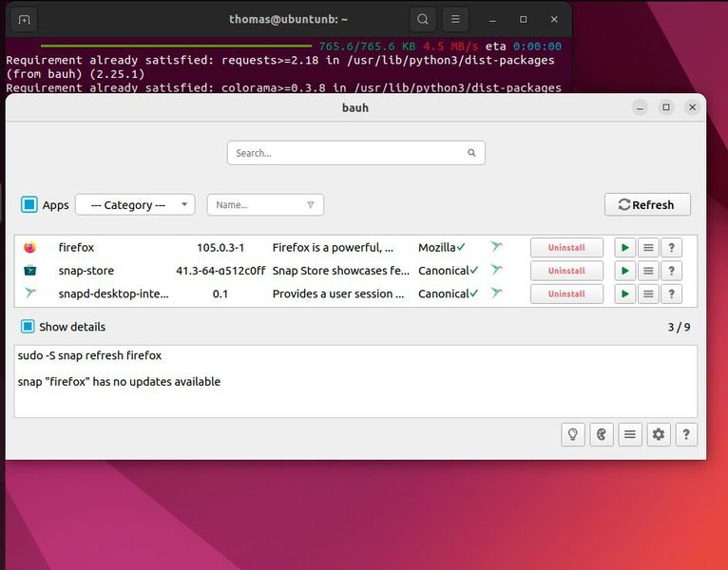Click 'sudo -S snap refresh firefox' line
This screenshot has height=570, width=728.
click(89, 355)
